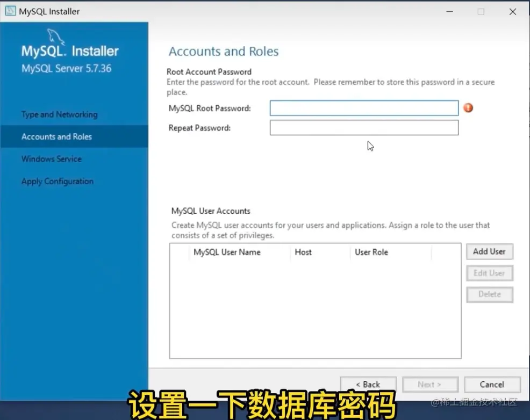
Task: Click the MySQL dolphin logo
Action: 55,37
